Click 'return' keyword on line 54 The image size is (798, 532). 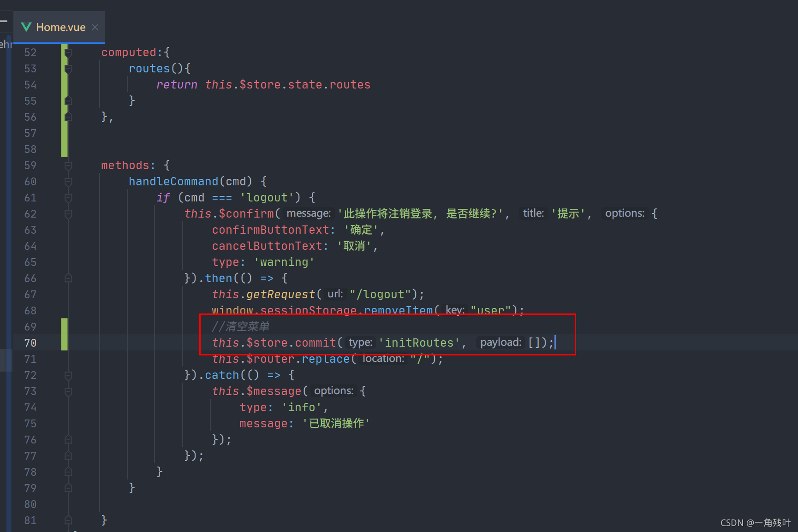coord(177,85)
